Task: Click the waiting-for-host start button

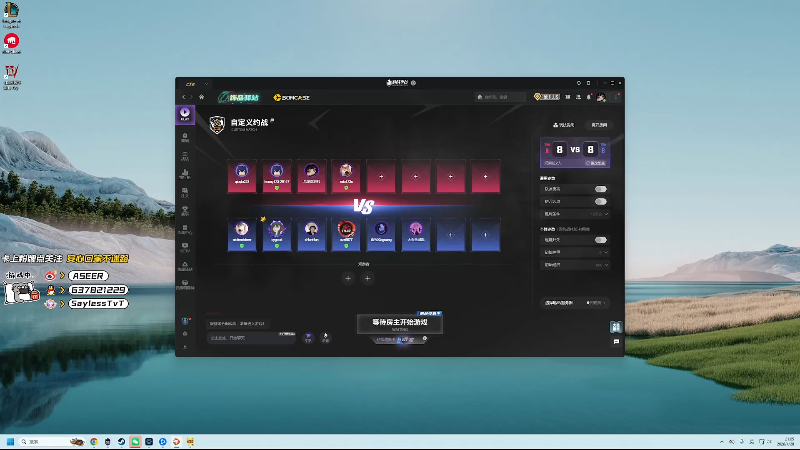Action: (x=400, y=324)
